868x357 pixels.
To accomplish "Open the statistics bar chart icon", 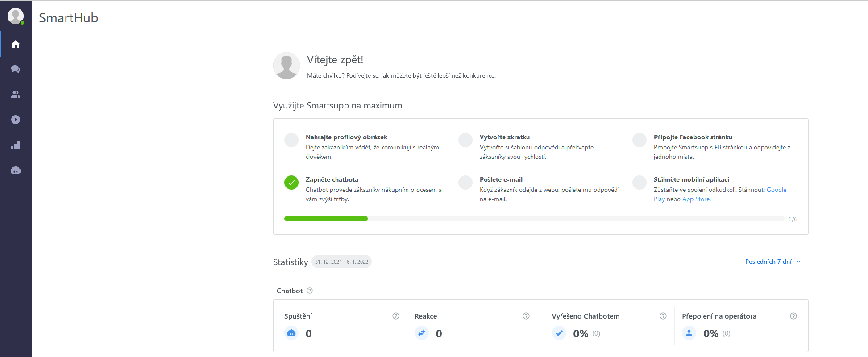I will pos(16,145).
